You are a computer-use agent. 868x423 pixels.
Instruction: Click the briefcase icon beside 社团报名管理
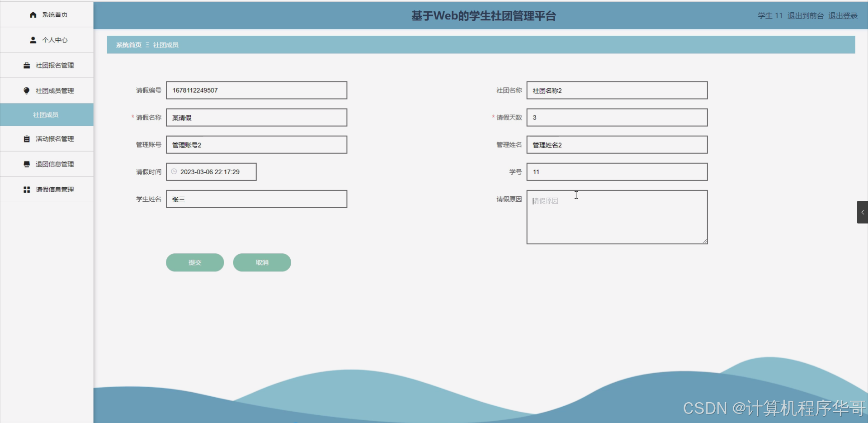(x=27, y=65)
